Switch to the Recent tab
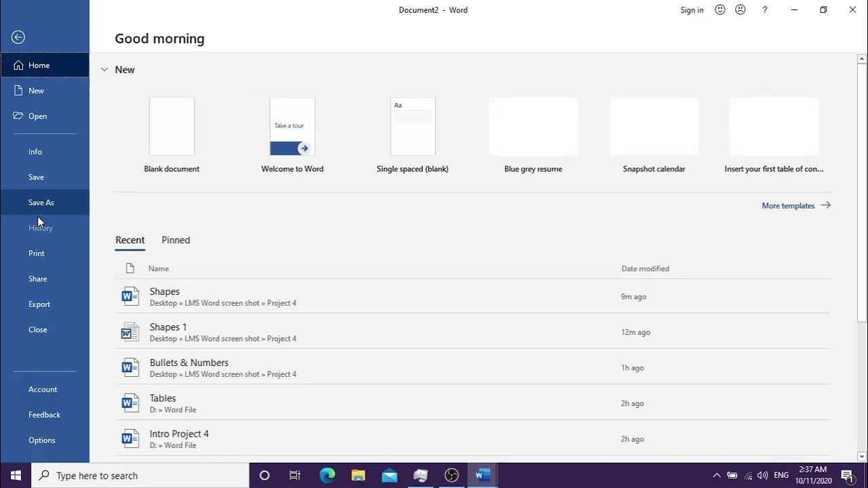The height and width of the screenshot is (488, 868). tap(130, 240)
